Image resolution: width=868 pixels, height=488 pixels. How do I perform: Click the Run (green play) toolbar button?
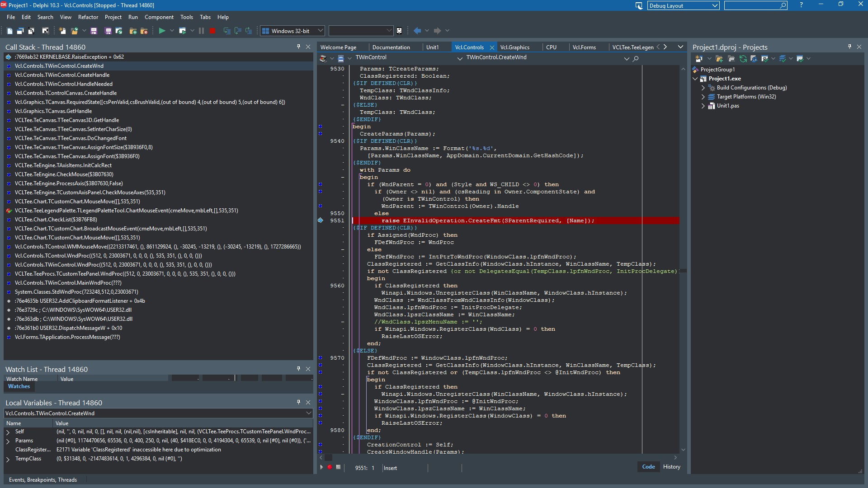click(x=162, y=31)
